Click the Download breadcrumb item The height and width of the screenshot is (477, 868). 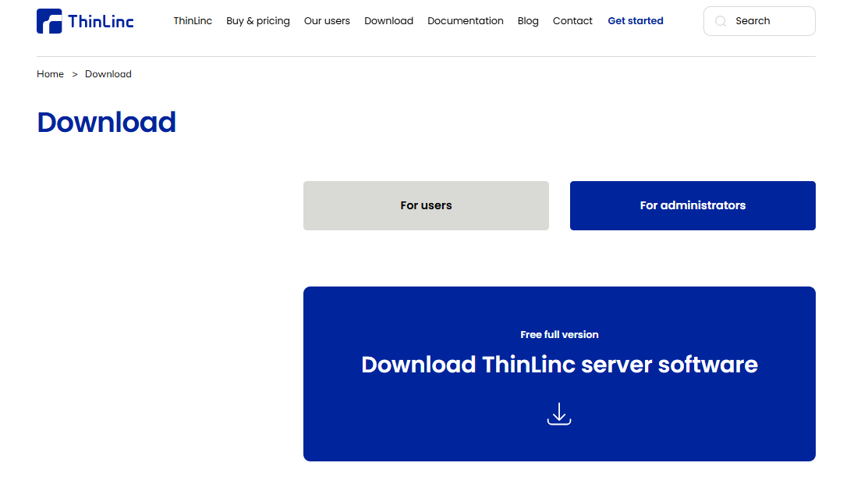108,74
